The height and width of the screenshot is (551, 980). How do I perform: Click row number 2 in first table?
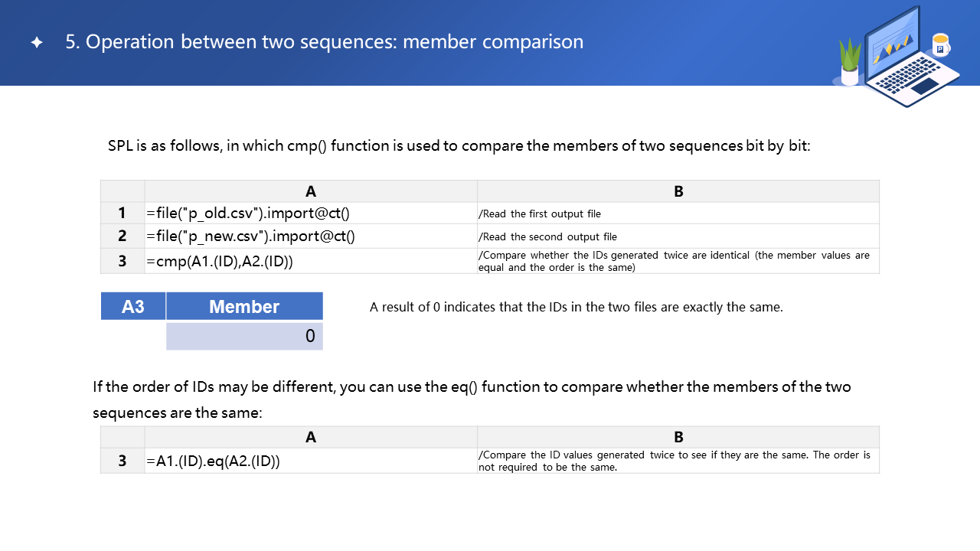point(122,236)
